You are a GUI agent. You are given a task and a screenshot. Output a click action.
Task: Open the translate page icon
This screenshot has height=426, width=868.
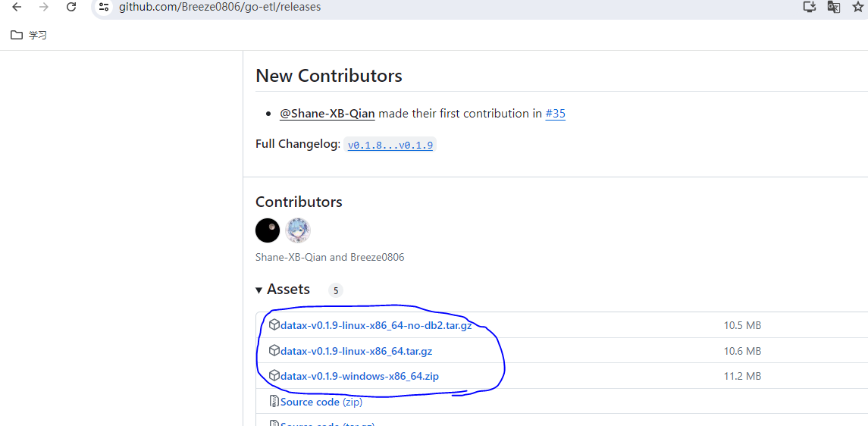(834, 7)
